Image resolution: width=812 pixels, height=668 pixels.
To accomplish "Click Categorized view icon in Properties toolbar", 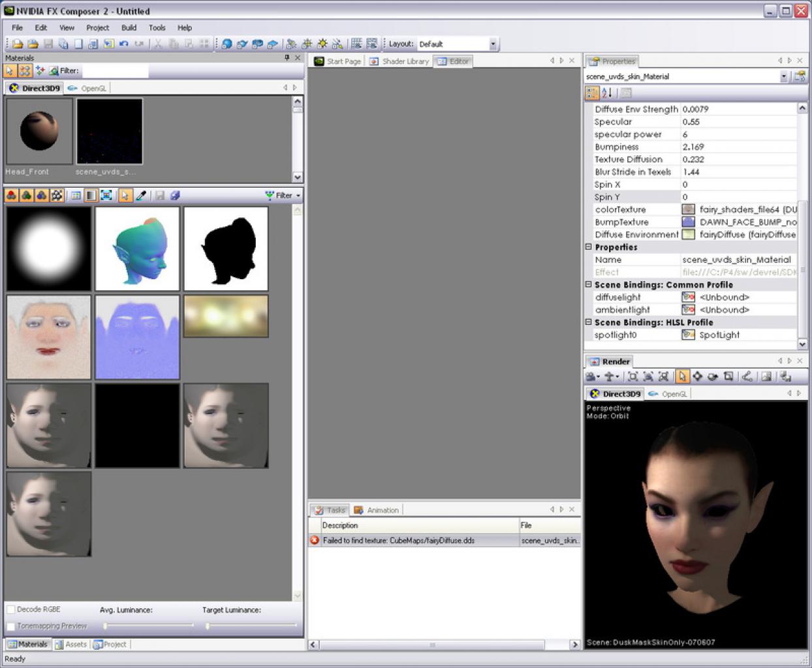I will 591,93.
